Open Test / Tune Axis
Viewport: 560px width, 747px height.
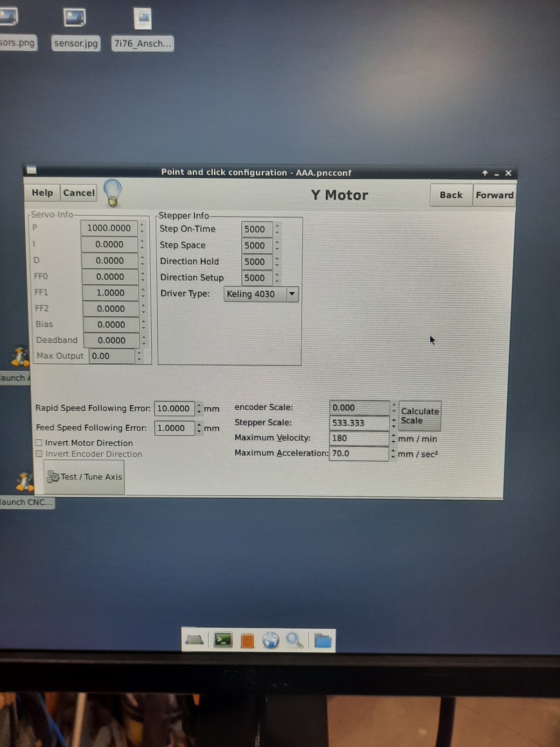point(84,477)
